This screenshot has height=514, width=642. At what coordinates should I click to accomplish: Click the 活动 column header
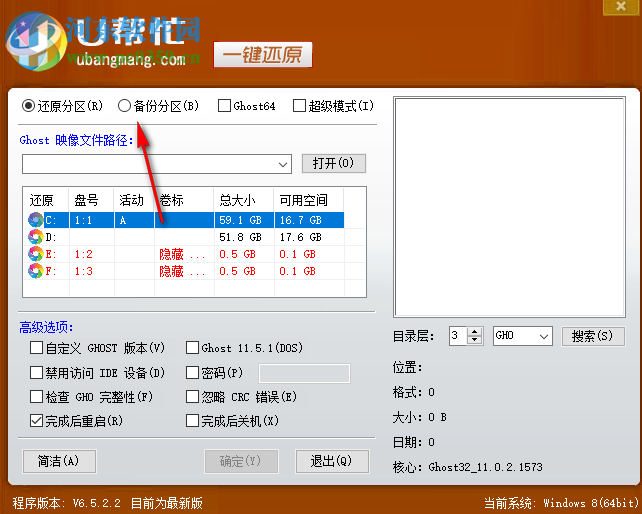coord(134,200)
